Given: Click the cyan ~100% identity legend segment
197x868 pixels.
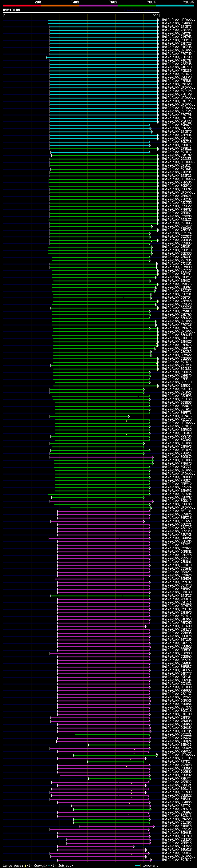Looking at the screenshot, I should (175, 6).
